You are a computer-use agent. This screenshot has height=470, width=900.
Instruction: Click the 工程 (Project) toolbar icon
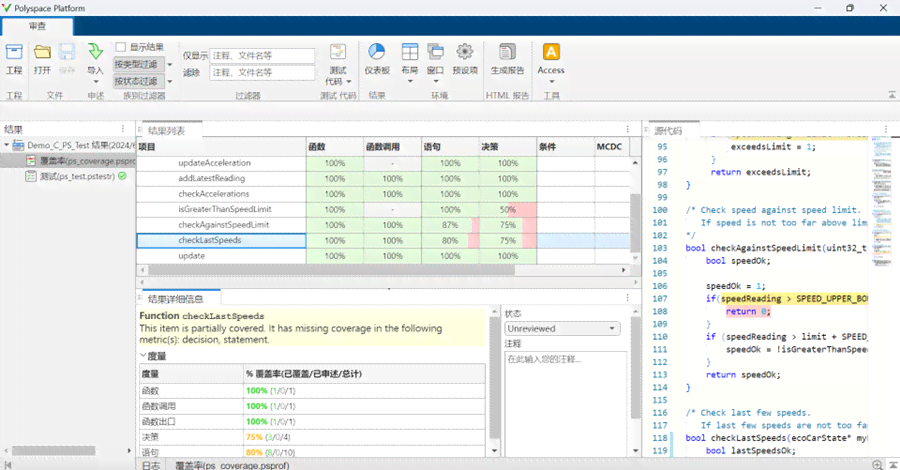point(14,52)
